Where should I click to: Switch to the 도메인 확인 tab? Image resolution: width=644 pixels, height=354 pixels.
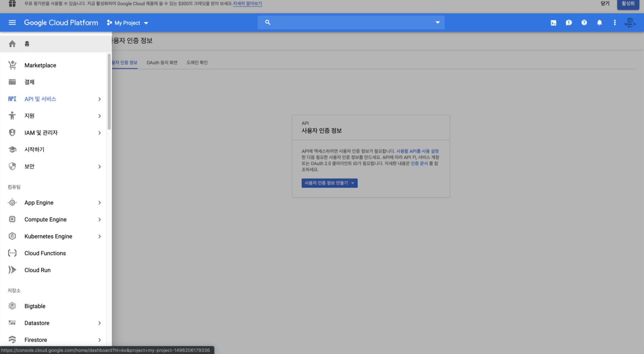coord(197,62)
